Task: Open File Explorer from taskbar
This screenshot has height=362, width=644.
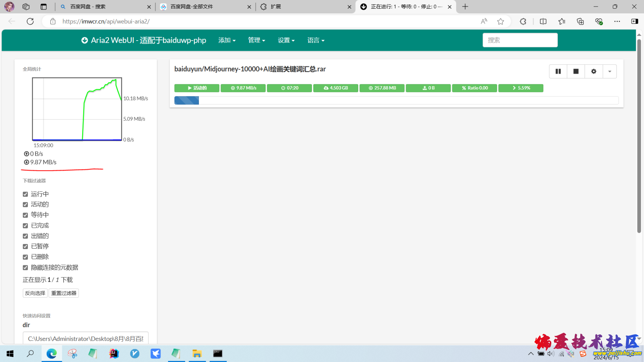Action: point(197,354)
